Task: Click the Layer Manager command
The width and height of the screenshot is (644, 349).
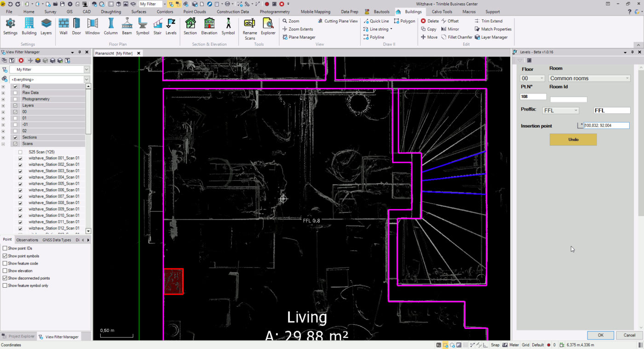Action: coord(491,37)
